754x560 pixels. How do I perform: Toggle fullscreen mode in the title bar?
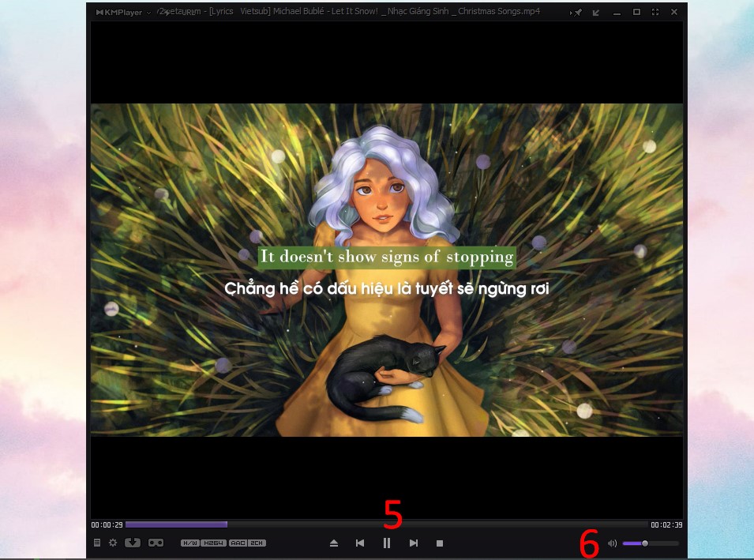[655, 13]
